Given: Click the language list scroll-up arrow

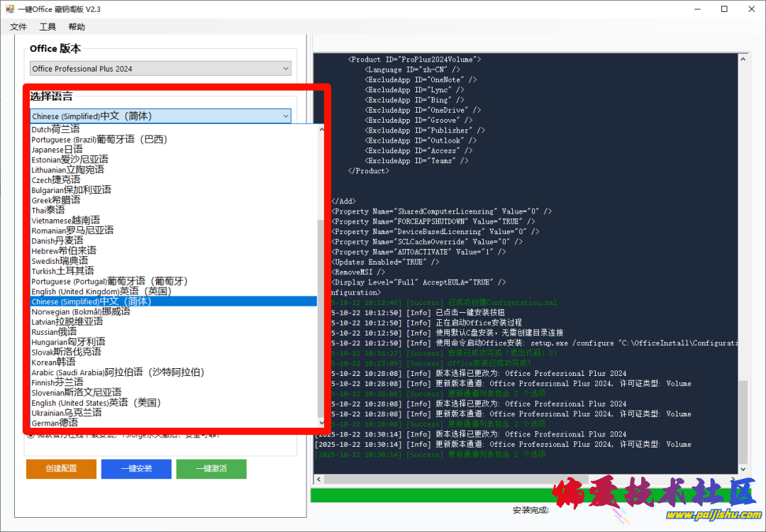Looking at the screenshot, I should click(x=321, y=129).
